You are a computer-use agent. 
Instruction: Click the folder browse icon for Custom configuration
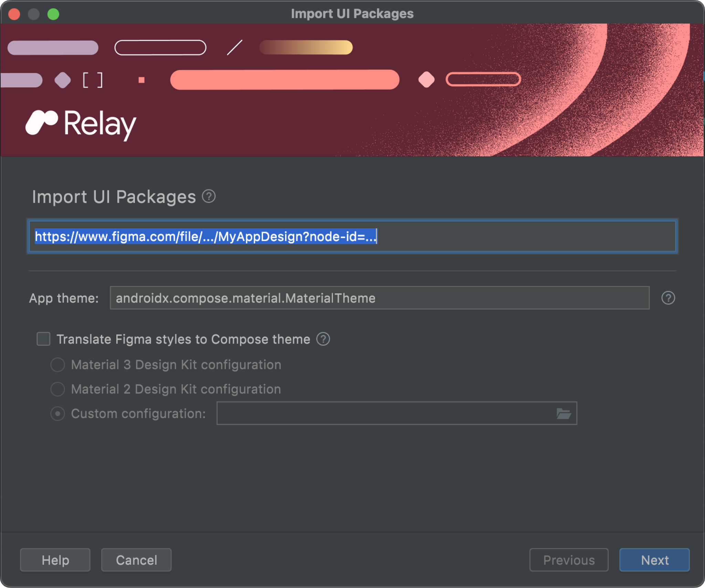(x=564, y=413)
